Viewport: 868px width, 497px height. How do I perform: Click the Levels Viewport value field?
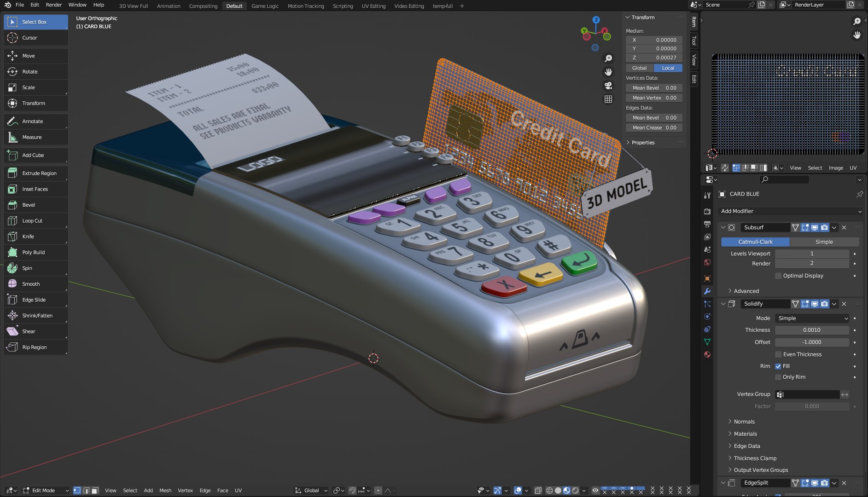(812, 254)
